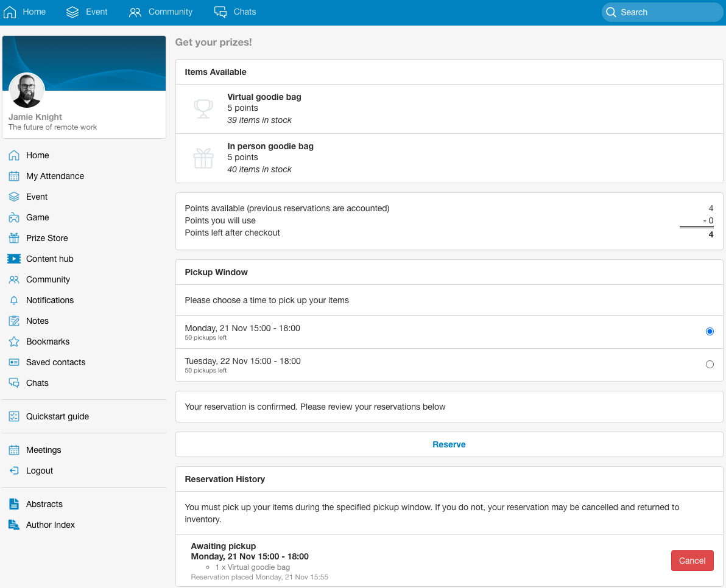Image resolution: width=726 pixels, height=588 pixels.
Task: Click the Prize Store gift icon in sidebar
Action: [14, 238]
